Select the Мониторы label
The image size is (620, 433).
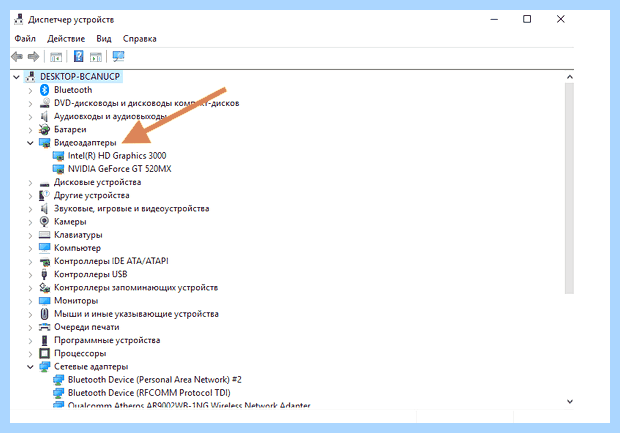[76, 301]
